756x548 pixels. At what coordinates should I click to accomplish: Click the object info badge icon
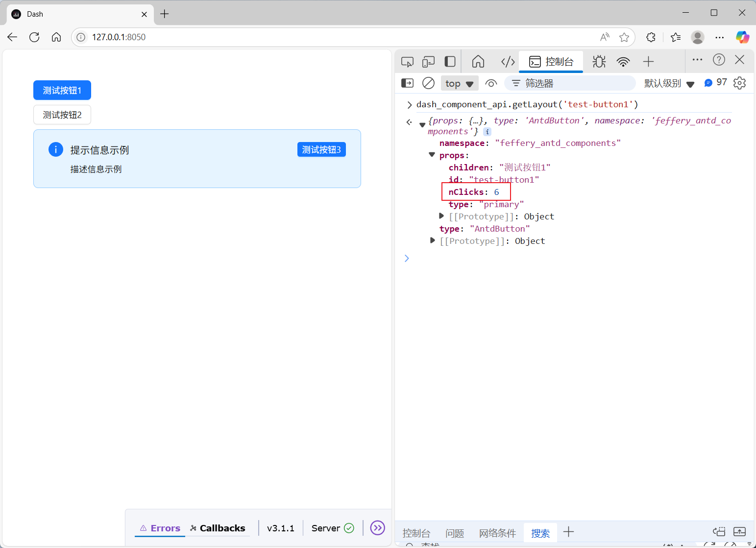pos(487,132)
